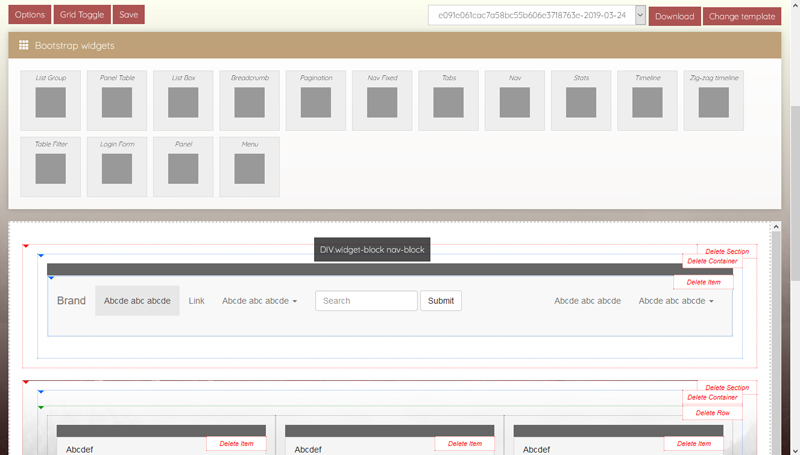Pick the Panel Table widget icon

click(x=117, y=102)
